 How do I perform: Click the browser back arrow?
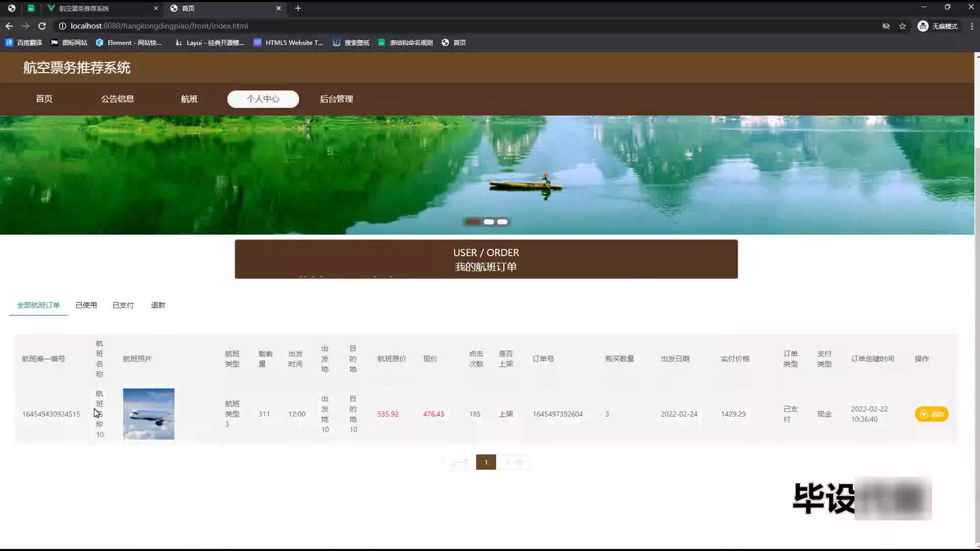tap(9, 26)
